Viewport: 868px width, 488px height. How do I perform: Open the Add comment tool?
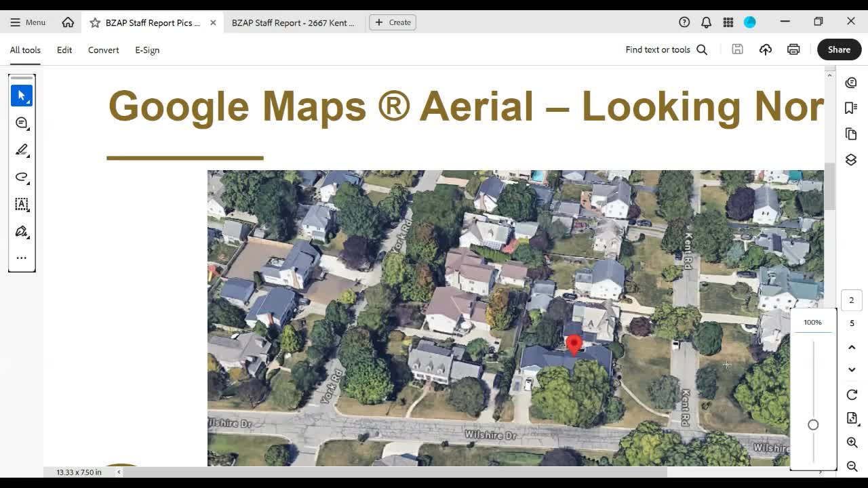[x=22, y=123]
